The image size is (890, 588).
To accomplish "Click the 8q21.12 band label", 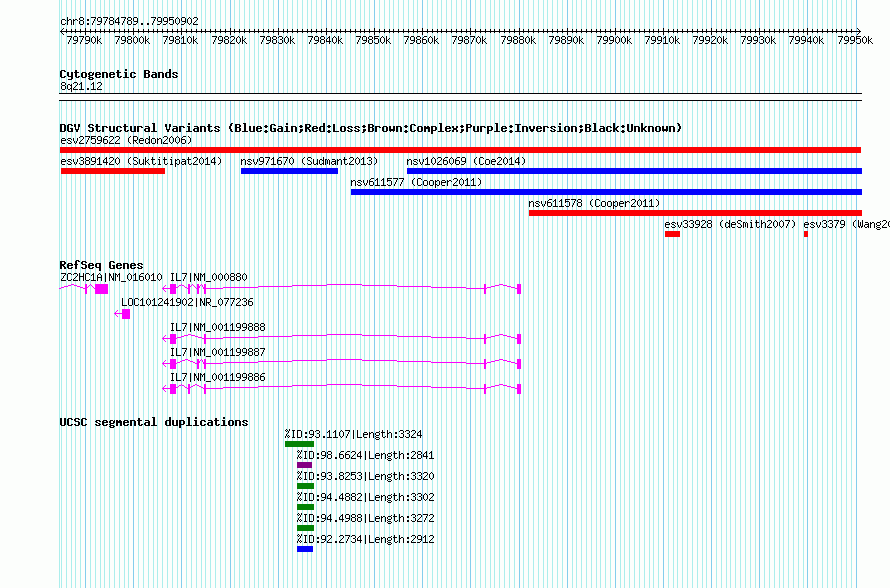I will [81, 86].
